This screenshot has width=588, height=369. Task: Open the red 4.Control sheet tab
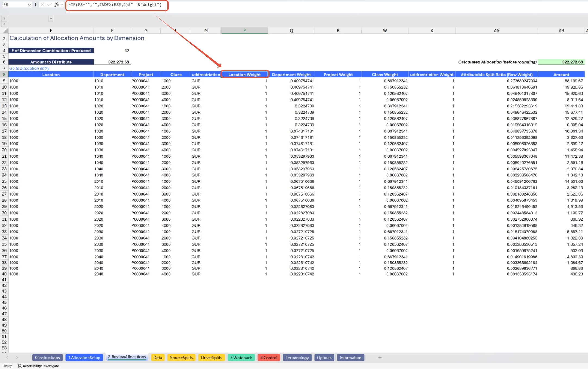pyautogui.click(x=269, y=358)
